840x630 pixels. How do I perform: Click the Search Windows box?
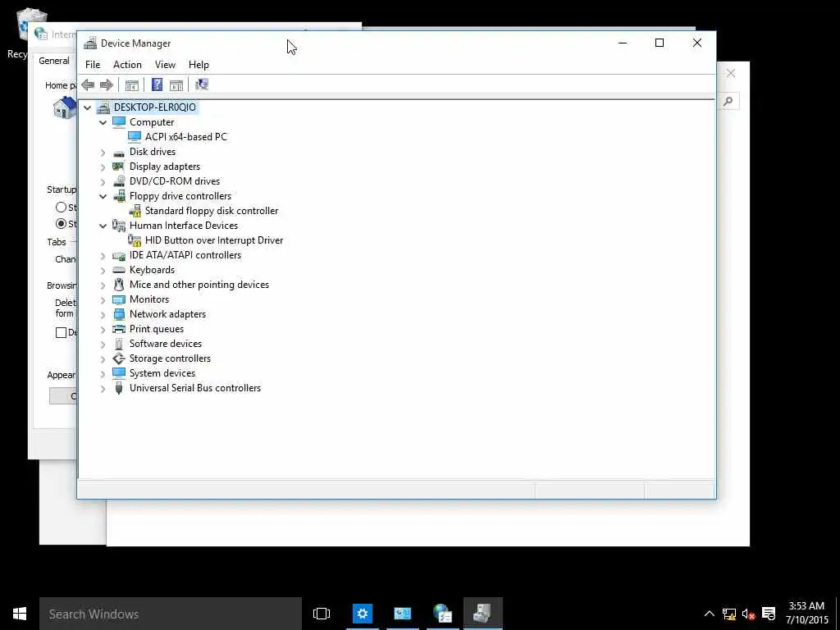click(x=171, y=614)
